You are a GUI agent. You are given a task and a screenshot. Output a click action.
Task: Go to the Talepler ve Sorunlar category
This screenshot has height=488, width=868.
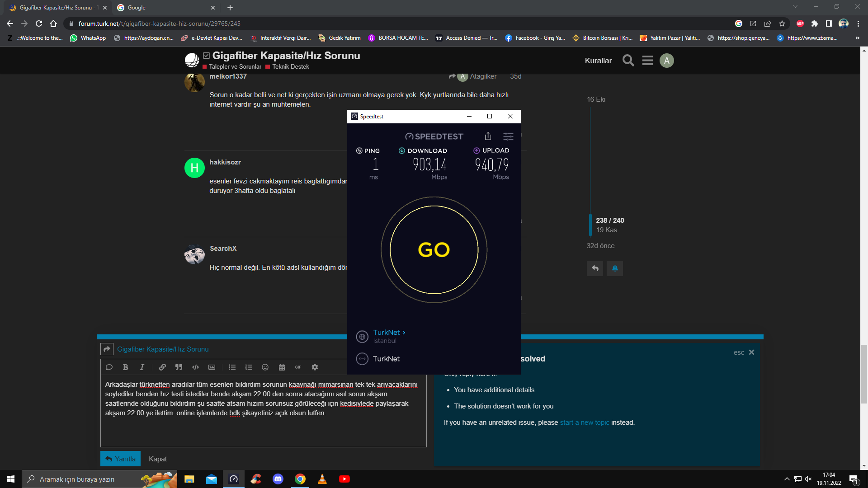235,67
